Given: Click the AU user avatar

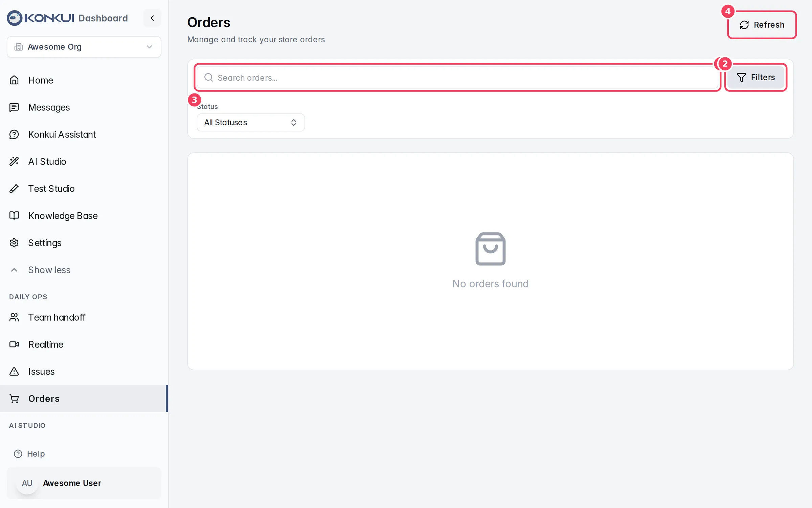Looking at the screenshot, I should tap(27, 483).
